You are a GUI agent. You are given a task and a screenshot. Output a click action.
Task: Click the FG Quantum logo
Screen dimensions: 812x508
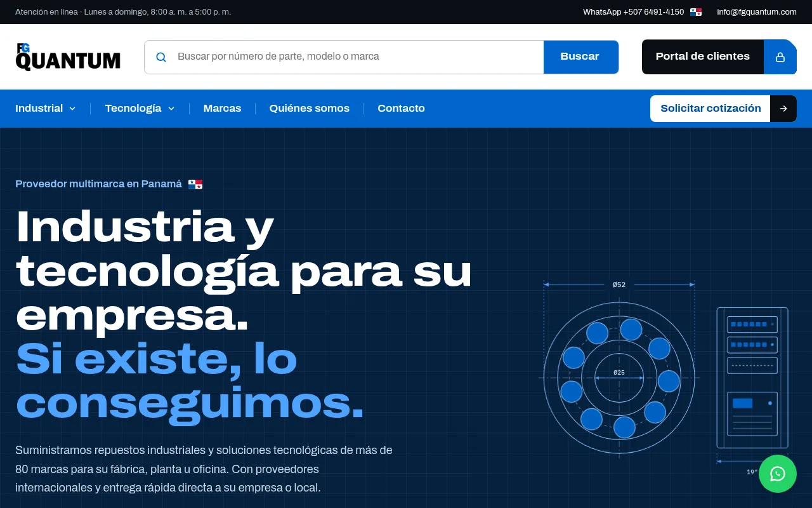(x=68, y=57)
